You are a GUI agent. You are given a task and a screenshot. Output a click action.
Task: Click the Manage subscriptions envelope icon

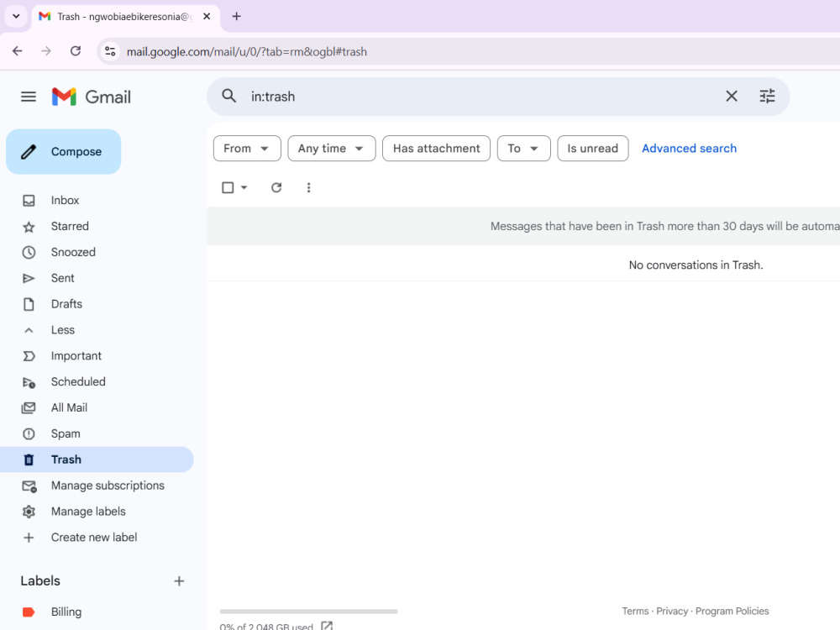coord(29,486)
